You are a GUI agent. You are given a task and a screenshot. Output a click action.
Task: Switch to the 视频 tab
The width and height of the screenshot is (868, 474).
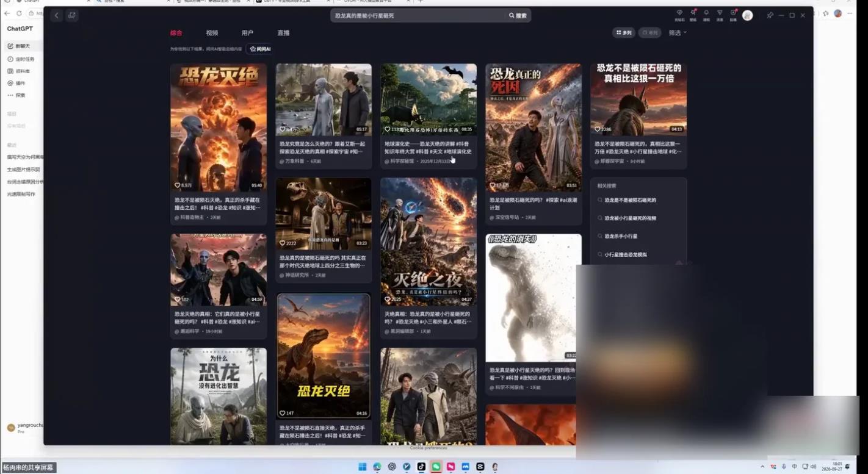[212, 33]
